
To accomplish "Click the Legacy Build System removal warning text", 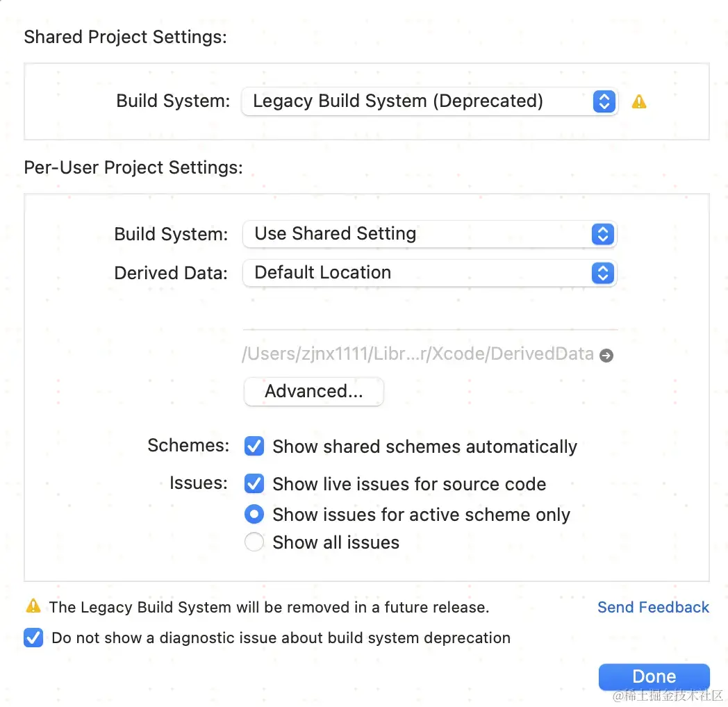I will click(x=270, y=607).
